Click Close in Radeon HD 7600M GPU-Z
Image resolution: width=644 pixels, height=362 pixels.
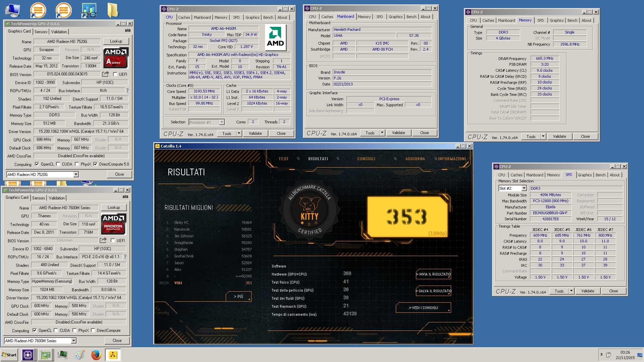(x=117, y=341)
